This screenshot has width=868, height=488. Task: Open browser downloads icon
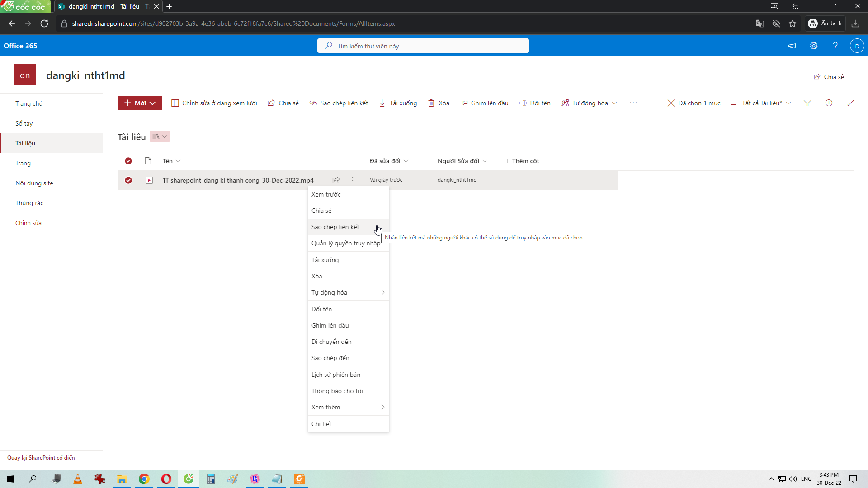click(855, 23)
